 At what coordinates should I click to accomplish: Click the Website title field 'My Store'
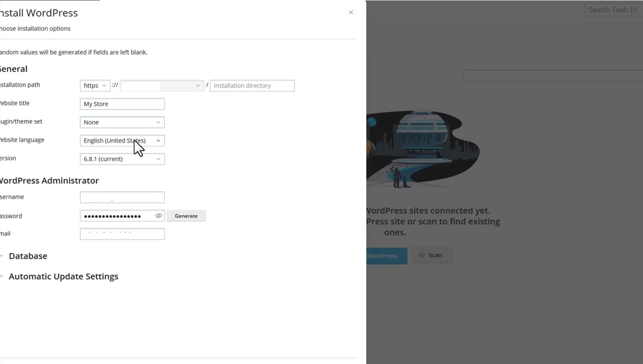pyautogui.click(x=122, y=104)
